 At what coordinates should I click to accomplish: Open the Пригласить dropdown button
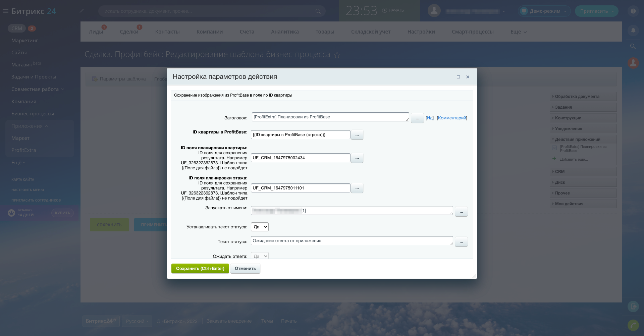(x=597, y=11)
